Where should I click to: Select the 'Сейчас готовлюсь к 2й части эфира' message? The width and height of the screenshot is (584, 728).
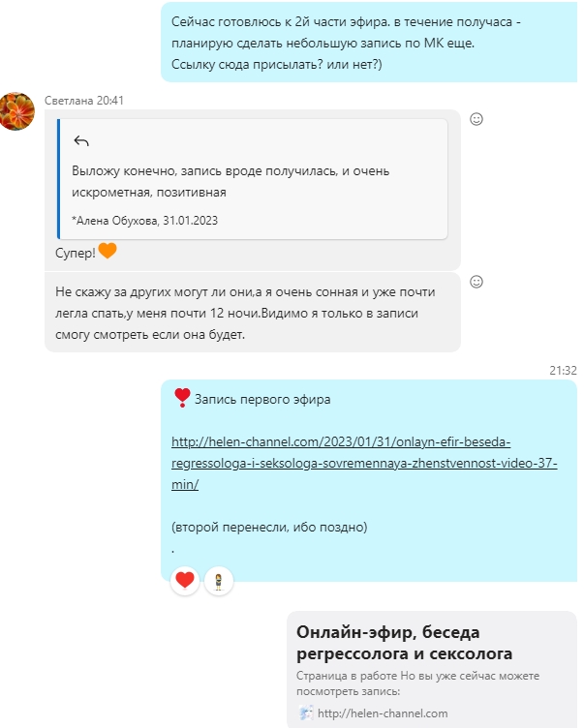pyautogui.click(x=369, y=43)
